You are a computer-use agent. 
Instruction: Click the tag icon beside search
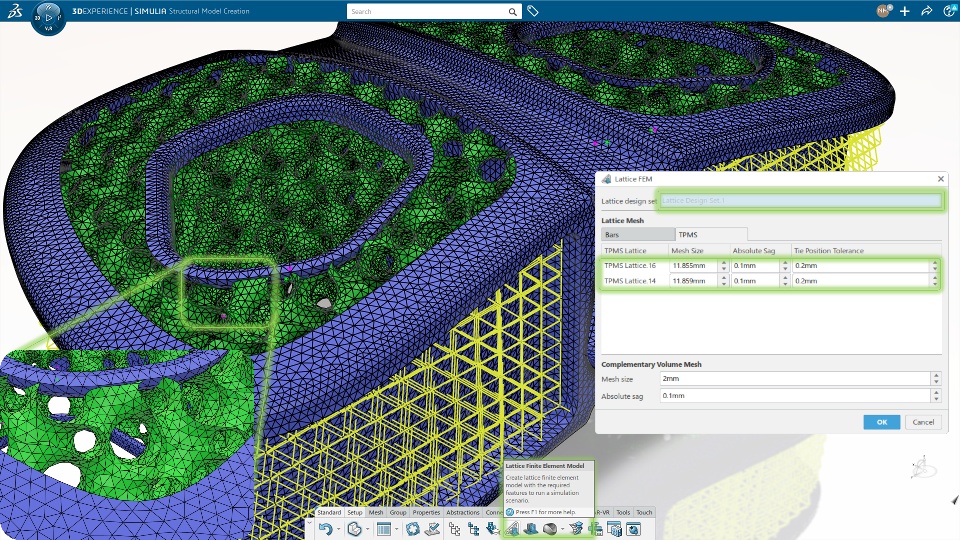pos(533,11)
